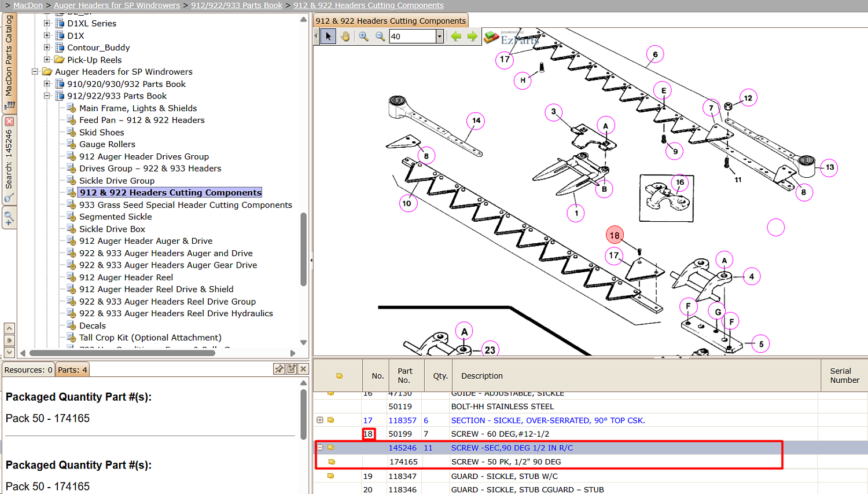Viewport: 868px width, 494px height.
Task: Select callout 14 in the diagram
Action: click(476, 120)
